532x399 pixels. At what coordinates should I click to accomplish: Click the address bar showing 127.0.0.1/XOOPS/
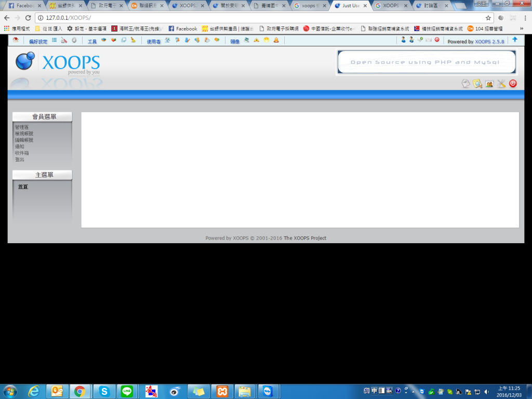[x=260, y=18]
